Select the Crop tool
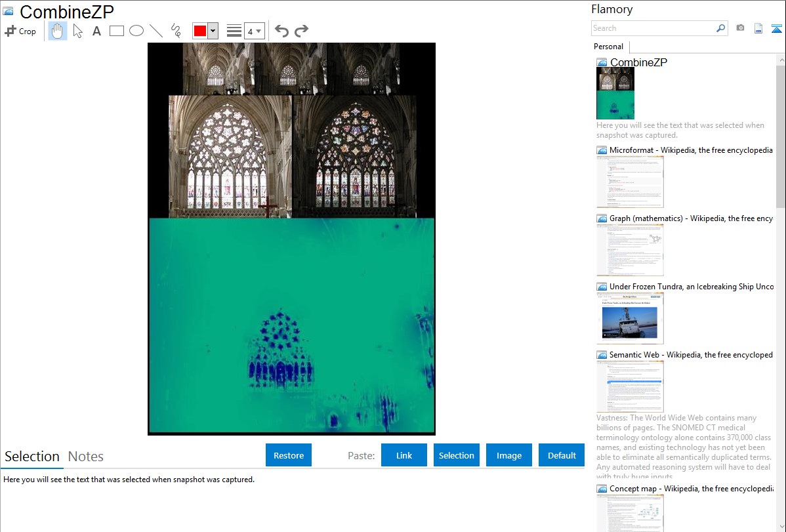This screenshot has width=786, height=532. (x=20, y=31)
